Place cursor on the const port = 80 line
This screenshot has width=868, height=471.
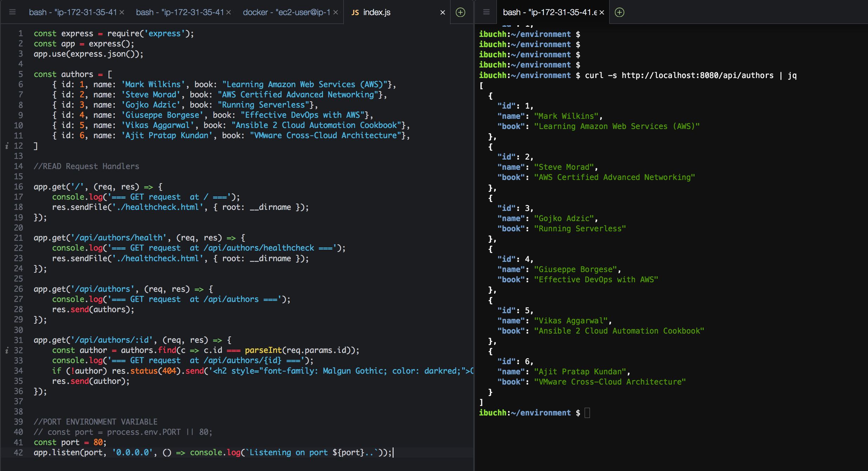[x=70, y=442]
